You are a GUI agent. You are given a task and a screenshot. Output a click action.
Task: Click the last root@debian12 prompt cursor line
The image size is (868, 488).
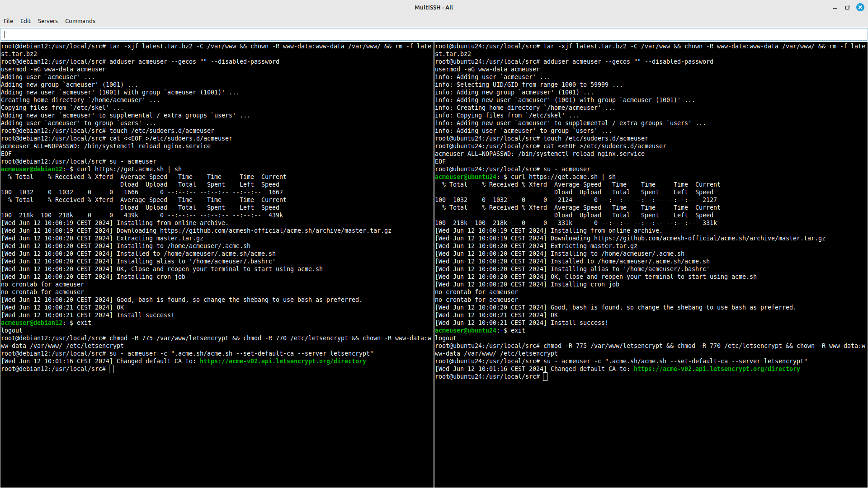(x=57, y=369)
